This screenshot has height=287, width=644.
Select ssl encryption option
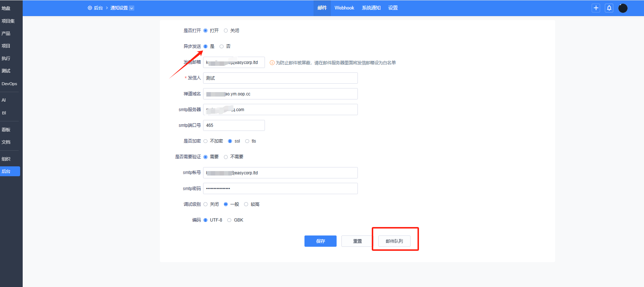tap(230, 141)
